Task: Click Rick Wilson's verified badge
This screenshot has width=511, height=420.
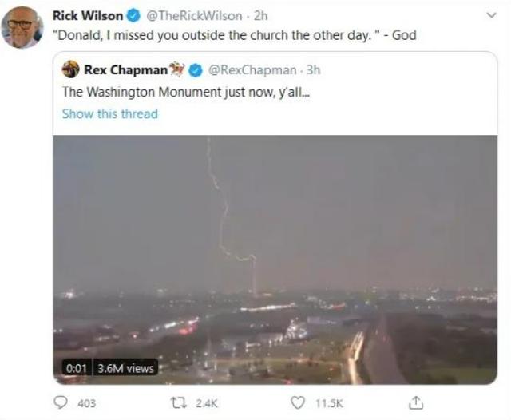Action: click(x=133, y=15)
